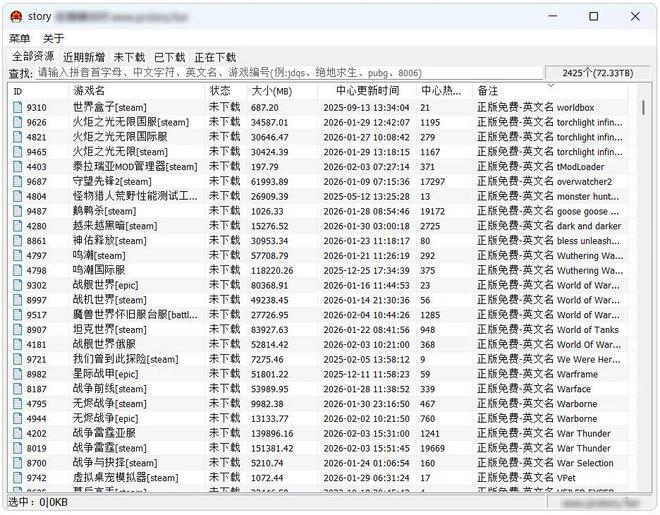Sort by the 状态 column header

coord(226,91)
